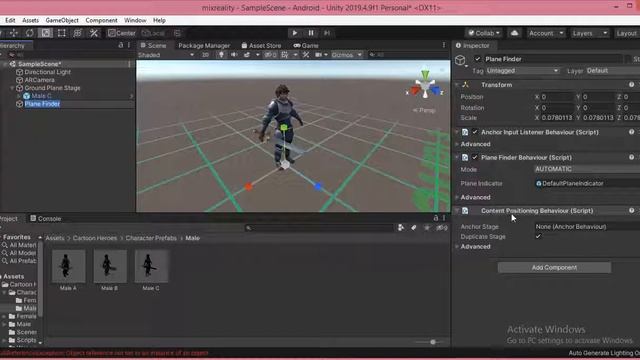Viewport: 640px width, 360px height.
Task: Open the Shaded draw mode dropdown
Action: coord(166,55)
